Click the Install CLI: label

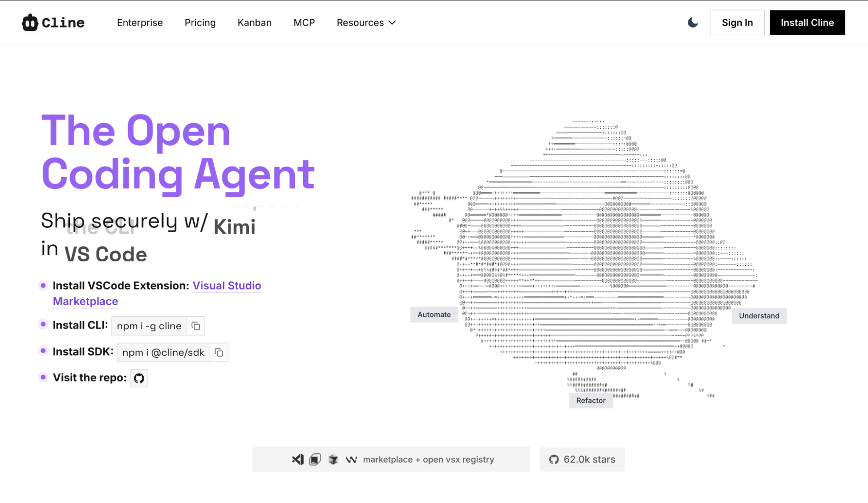[80, 325]
